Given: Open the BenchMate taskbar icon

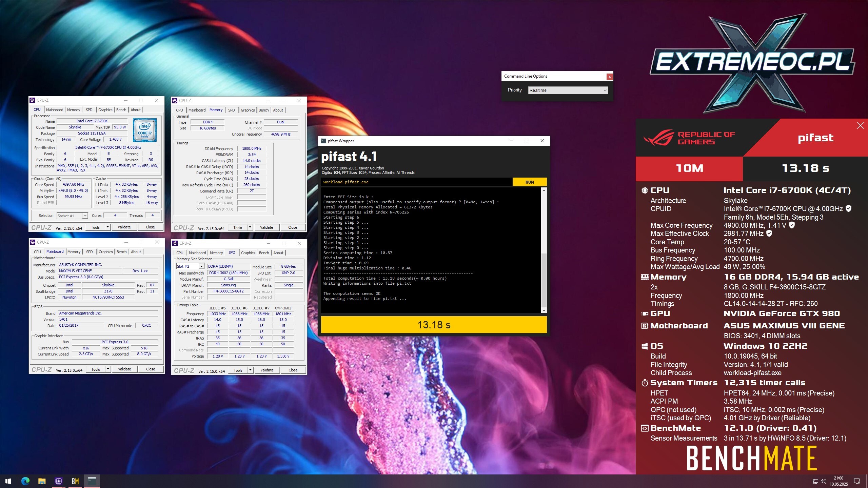Looking at the screenshot, I should [x=75, y=481].
